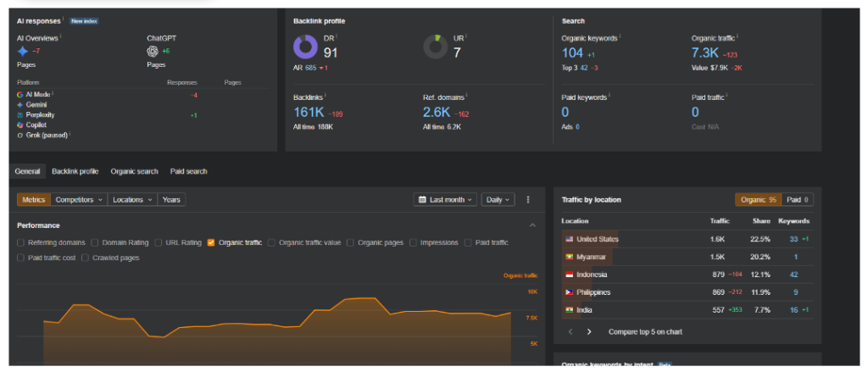Click info icon next to Paid keywords

tap(609, 95)
